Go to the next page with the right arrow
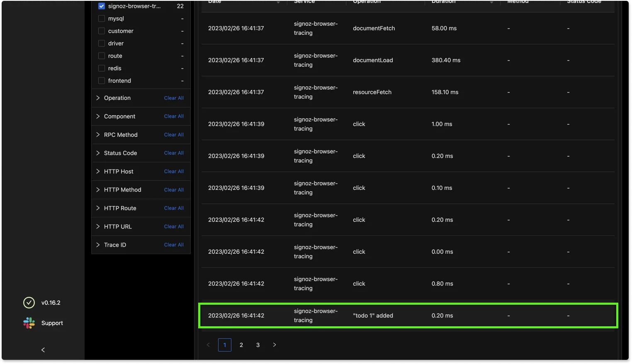This screenshot has height=364, width=632. pyautogui.click(x=275, y=345)
